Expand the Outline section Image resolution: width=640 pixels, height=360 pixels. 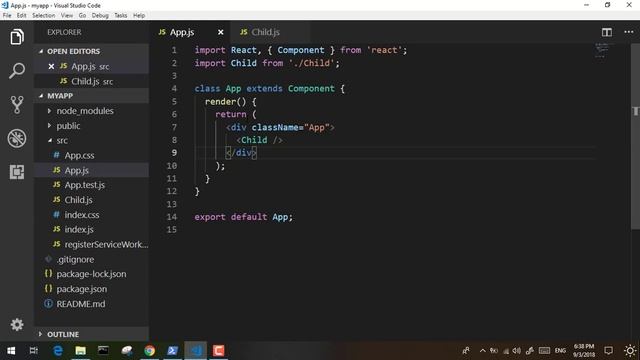point(91,334)
